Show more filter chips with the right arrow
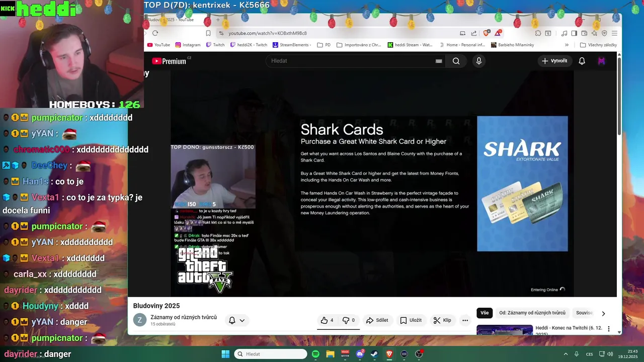 [x=603, y=313]
